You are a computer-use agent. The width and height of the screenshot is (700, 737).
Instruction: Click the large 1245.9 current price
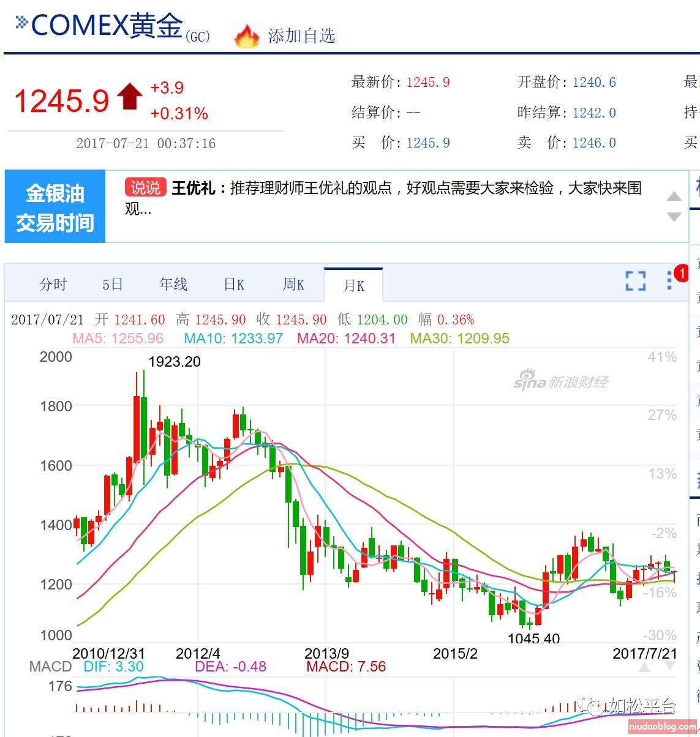pyautogui.click(x=62, y=101)
